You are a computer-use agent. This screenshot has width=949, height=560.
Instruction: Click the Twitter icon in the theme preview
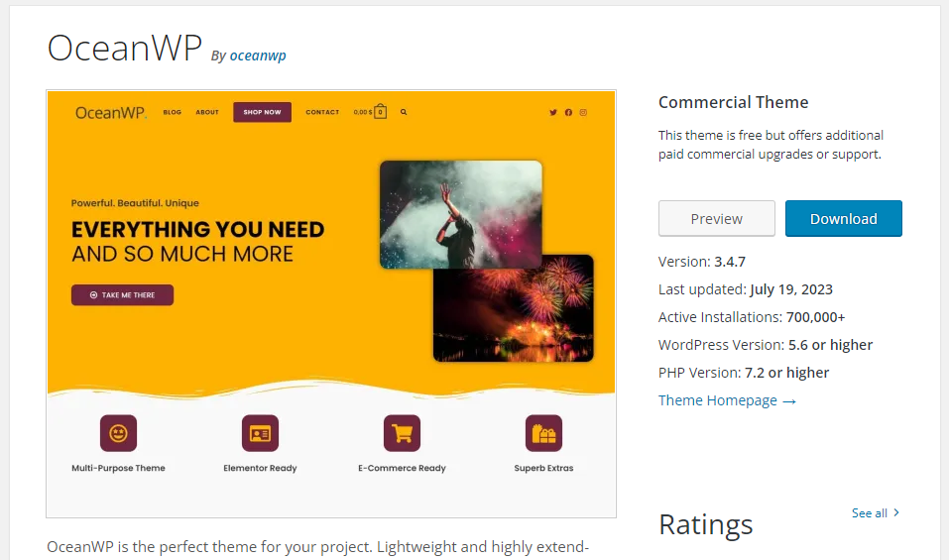tap(552, 112)
